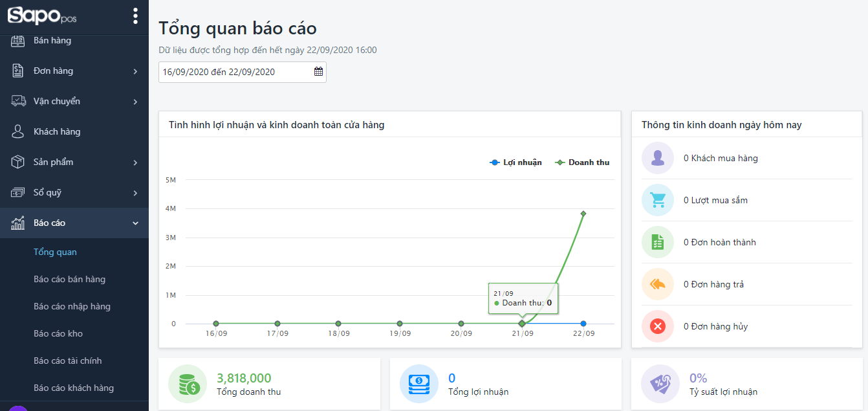Click the red Đơn hàng hủy icon
Viewport: 868px width, 411px height.
click(x=658, y=326)
